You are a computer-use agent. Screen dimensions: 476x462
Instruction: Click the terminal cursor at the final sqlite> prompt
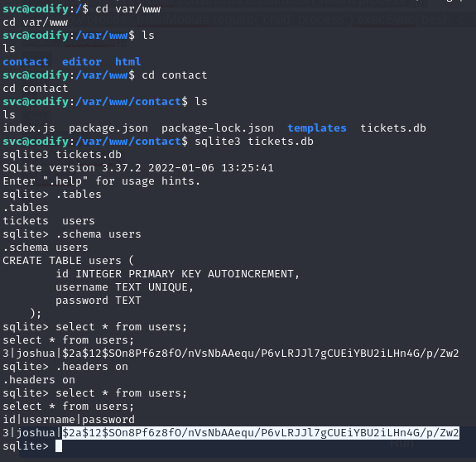59,446
